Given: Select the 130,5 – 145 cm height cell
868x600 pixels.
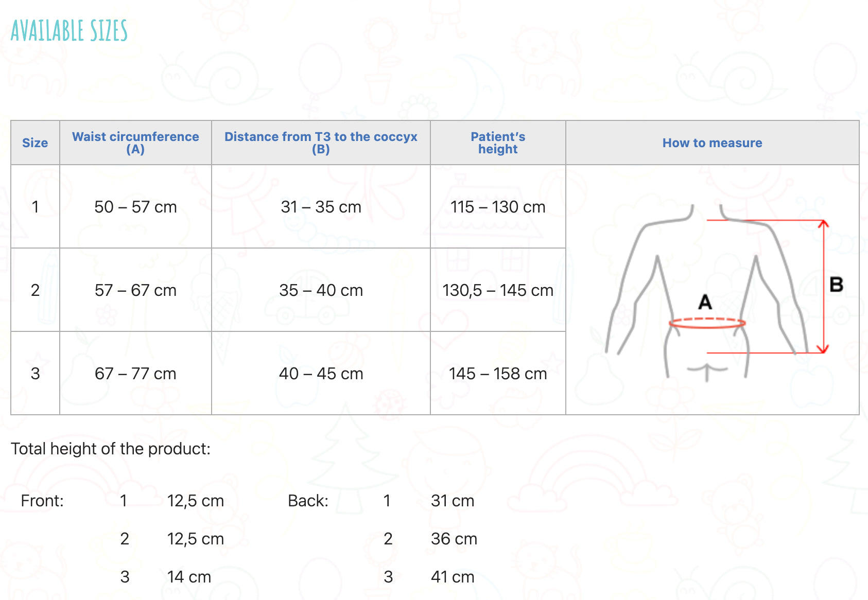Looking at the screenshot, I should tap(498, 290).
